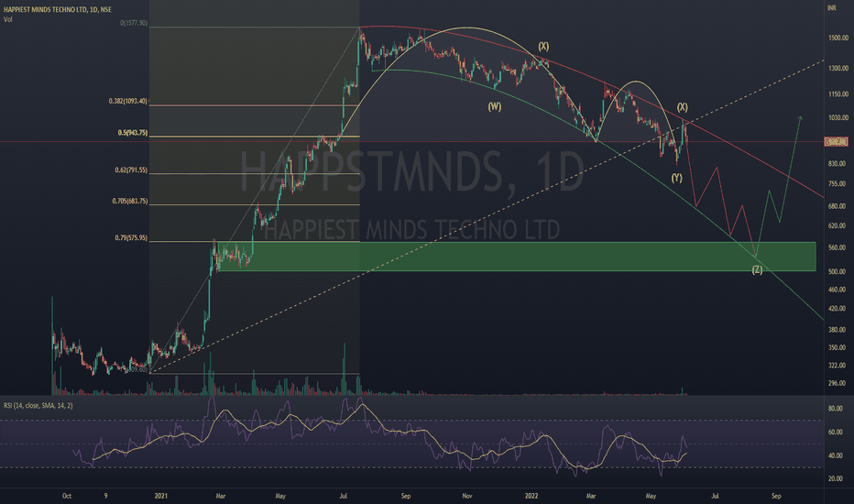Viewport: 854px width, 504px height.
Task: Click the 1300.00 price axis label
Action: click(838, 68)
